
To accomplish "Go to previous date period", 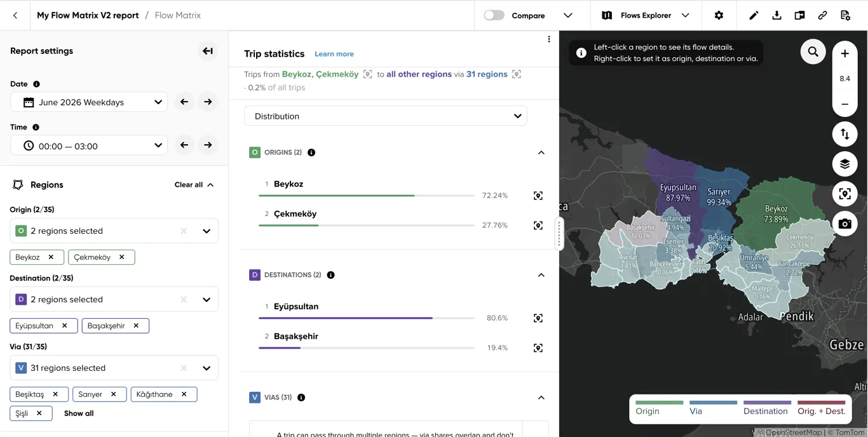I will pyautogui.click(x=184, y=102).
